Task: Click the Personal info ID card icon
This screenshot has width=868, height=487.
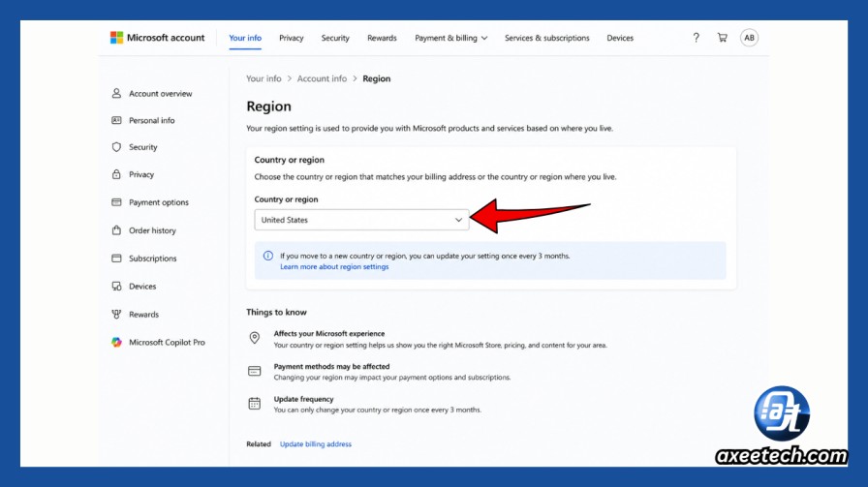Action: point(116,120)
